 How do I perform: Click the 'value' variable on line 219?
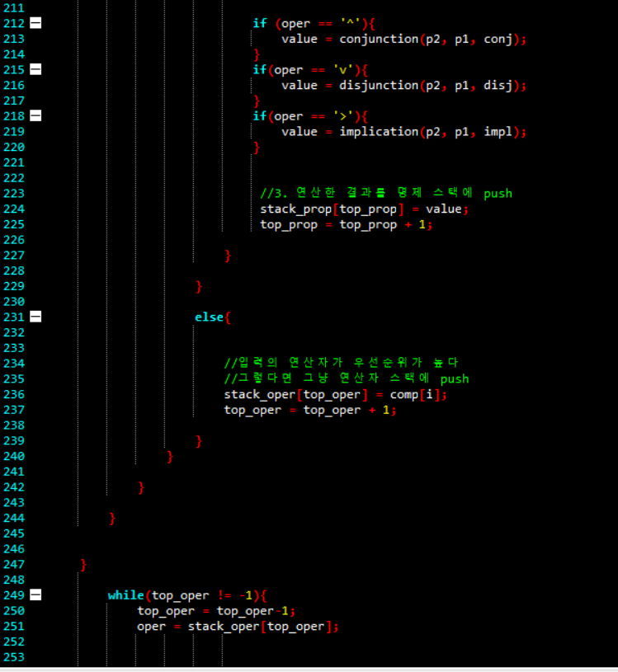tap(300, 132)
